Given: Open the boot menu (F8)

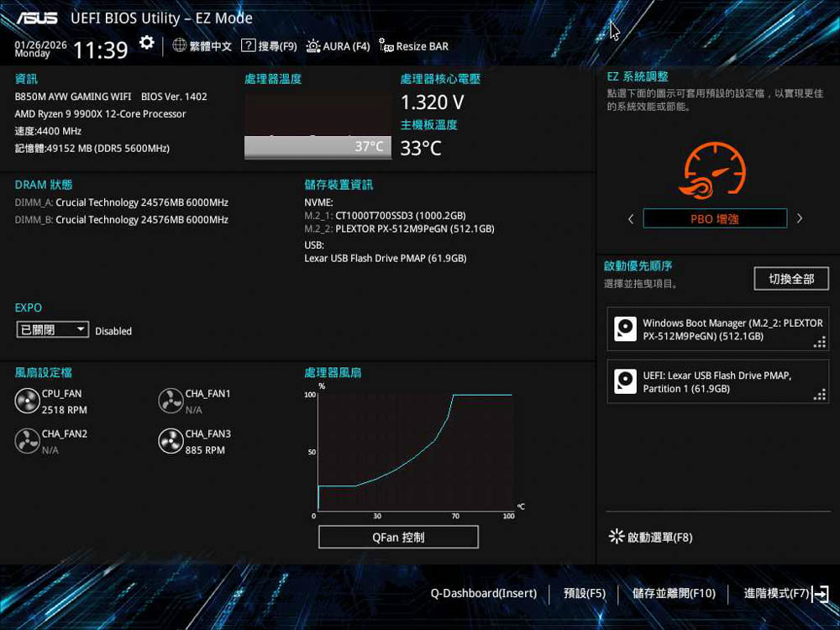Looking at the screenshot, I should coord(650,538).
